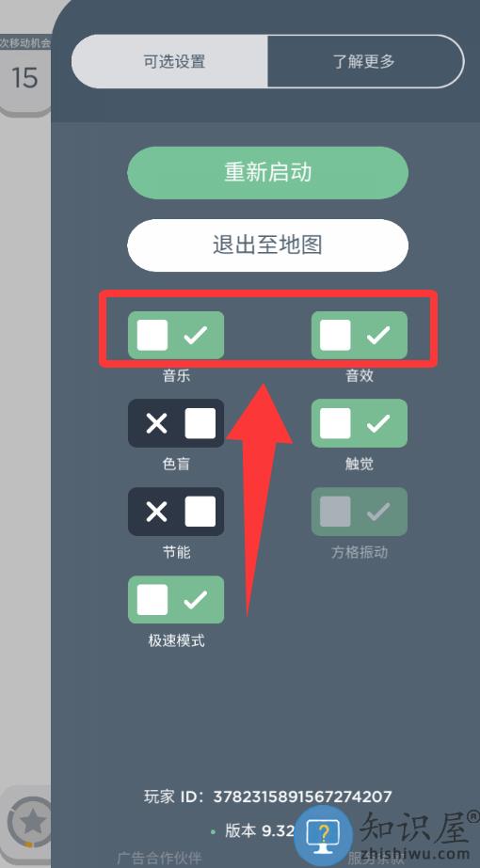Toggle the 音乐 music switch
The image size is (480, 868).
(176, 335)
